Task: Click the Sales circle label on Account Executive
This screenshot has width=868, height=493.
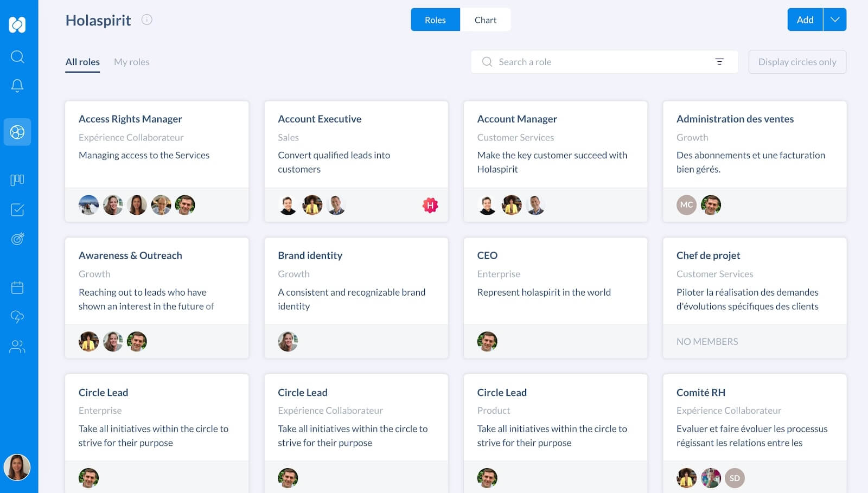Action: 288,138
